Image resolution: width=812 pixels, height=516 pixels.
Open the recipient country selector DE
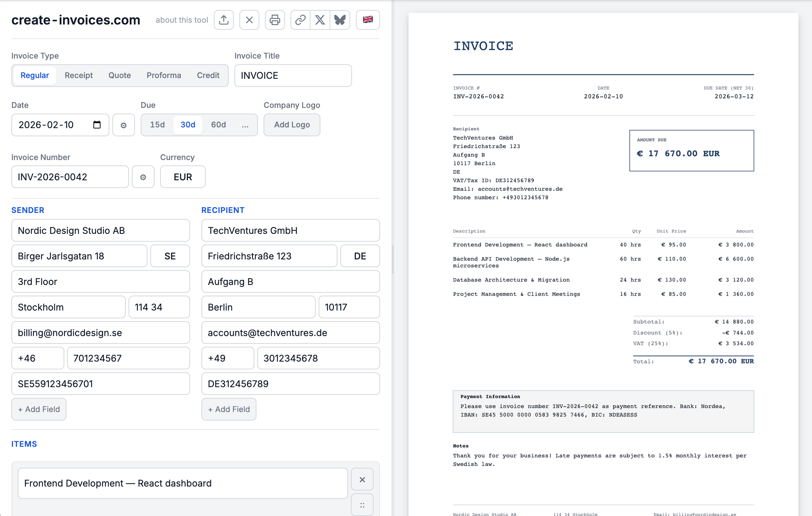tap(360, 256)
